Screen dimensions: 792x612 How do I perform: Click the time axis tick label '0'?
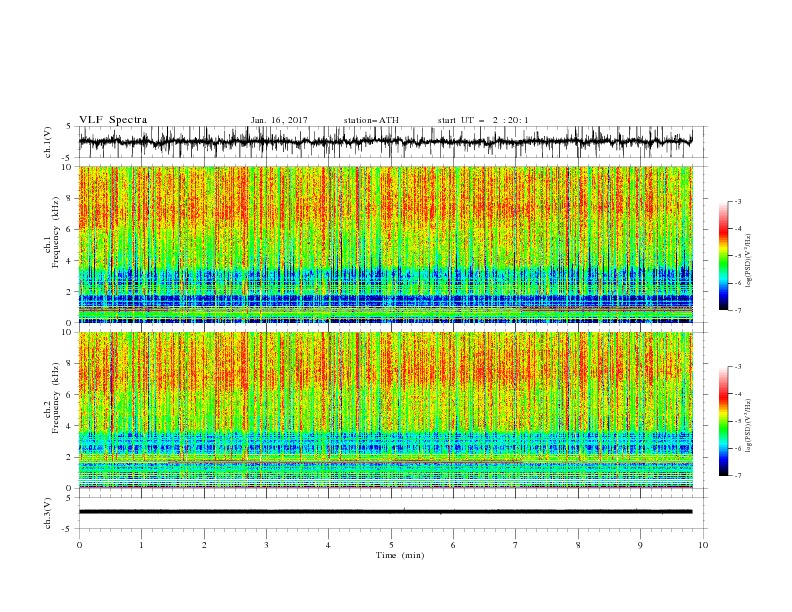(79, 545)
